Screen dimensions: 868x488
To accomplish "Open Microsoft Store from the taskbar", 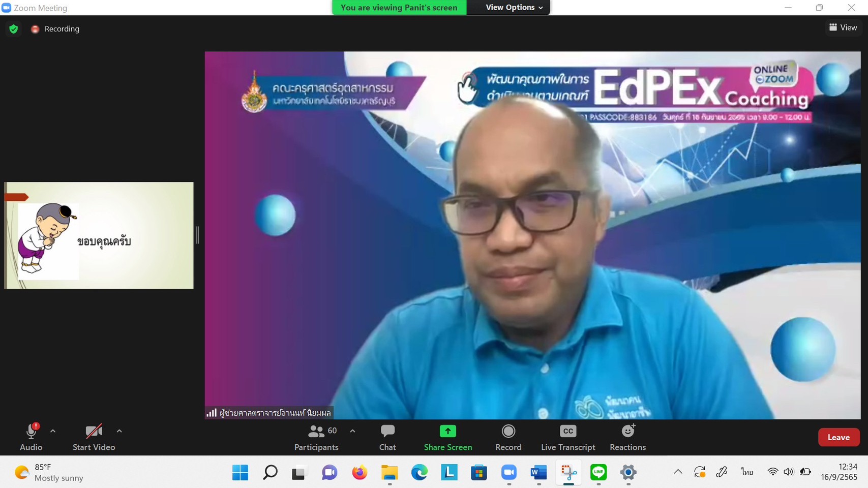I will pos(479,473).
